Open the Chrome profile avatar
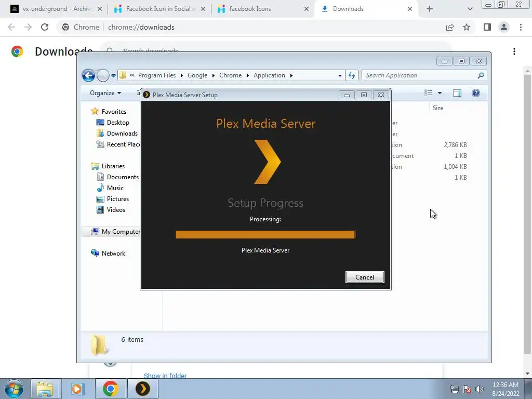 pyautogui.click(x=504, y=27)
